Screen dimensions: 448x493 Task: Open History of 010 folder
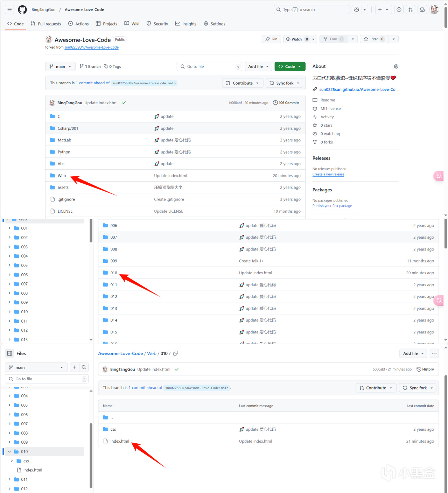425,369
